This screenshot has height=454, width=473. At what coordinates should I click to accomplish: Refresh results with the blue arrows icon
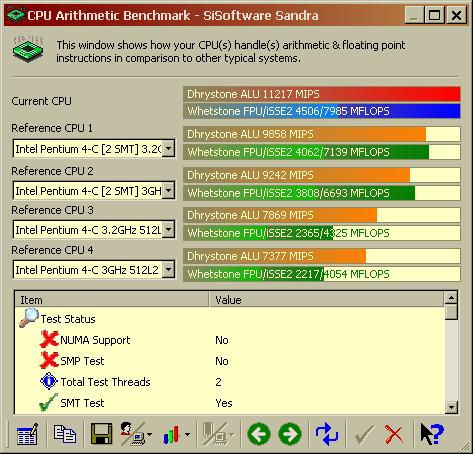(327, 434)
